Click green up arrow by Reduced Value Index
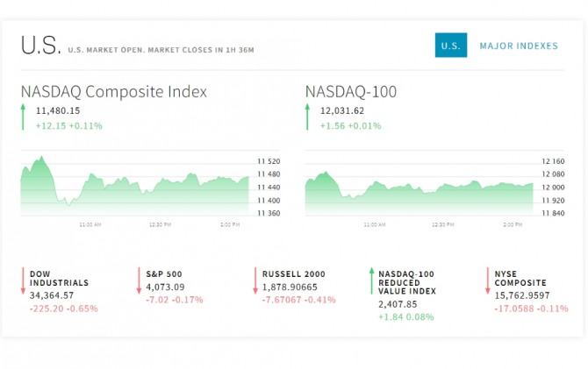Viewport: 588px width, 369px height. pyautogui.click(x=372, y=280)
